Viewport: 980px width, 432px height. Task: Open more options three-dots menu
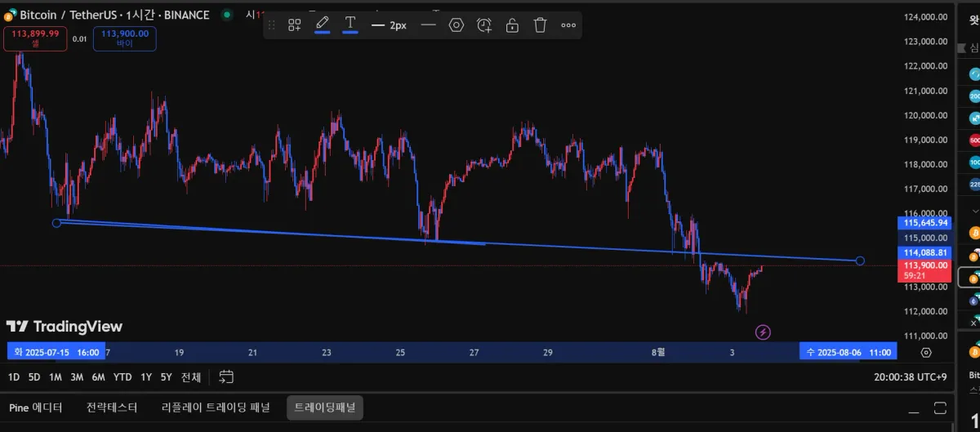tap(568, 25)
